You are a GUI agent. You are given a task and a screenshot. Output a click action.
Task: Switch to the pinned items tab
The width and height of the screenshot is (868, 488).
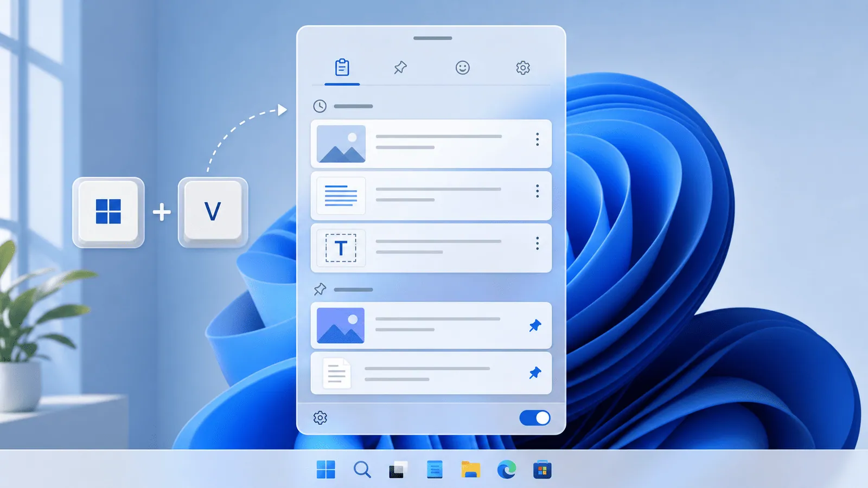[400, 68]
